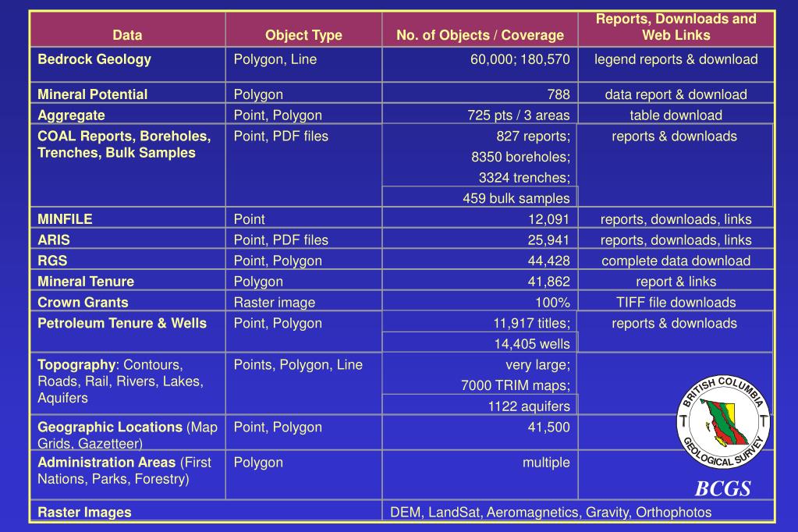This screenshot has height=532, width=798.
Task: Click data report & download cell
Action: tap(676, 94)
